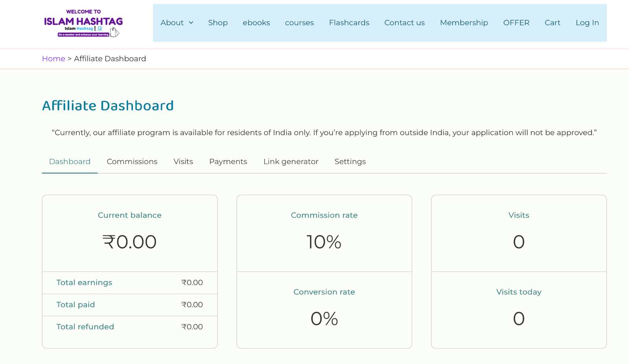The width and height of the screenshot is (629, 364).
Task: Go to the Shop page
Action: click(218, 23)
